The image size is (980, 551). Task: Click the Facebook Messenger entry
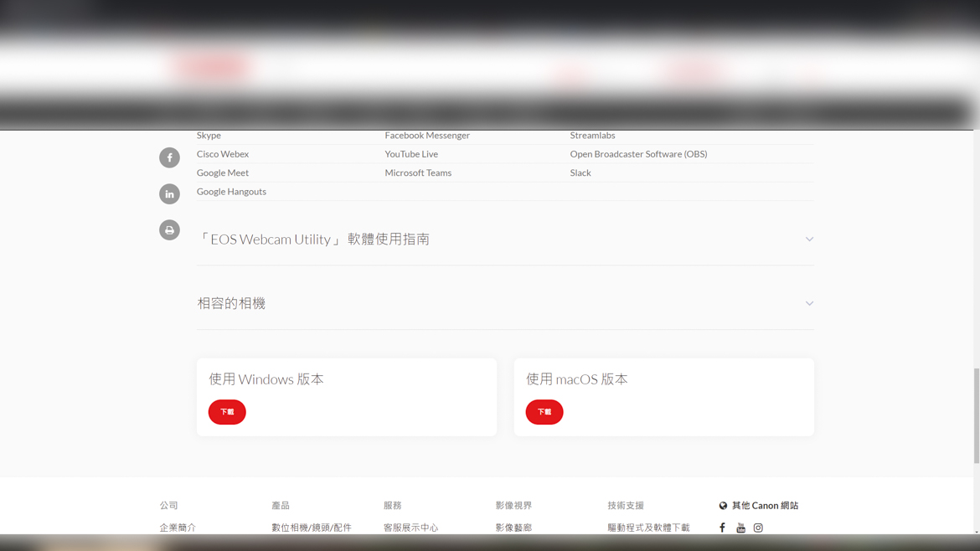coord(427,136)
